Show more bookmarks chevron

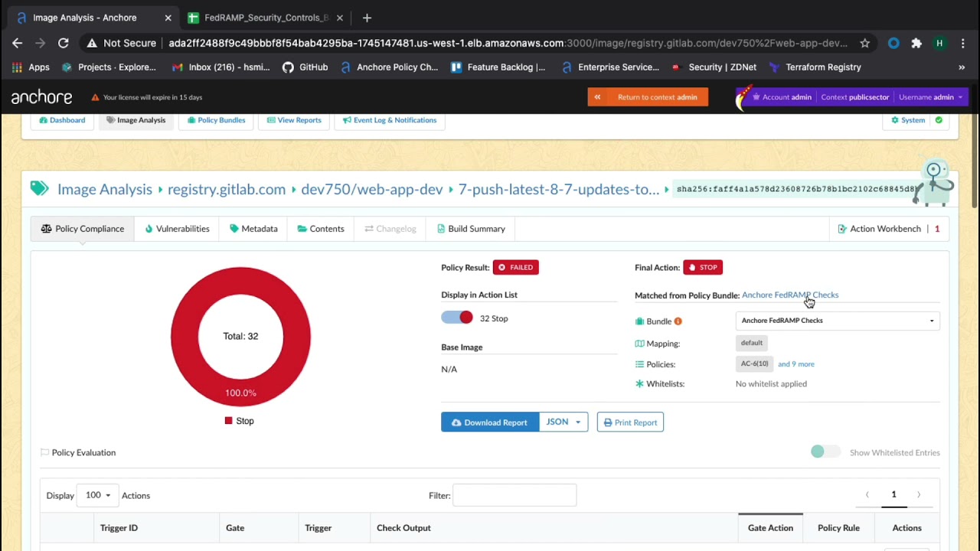[x=962, y=67]
